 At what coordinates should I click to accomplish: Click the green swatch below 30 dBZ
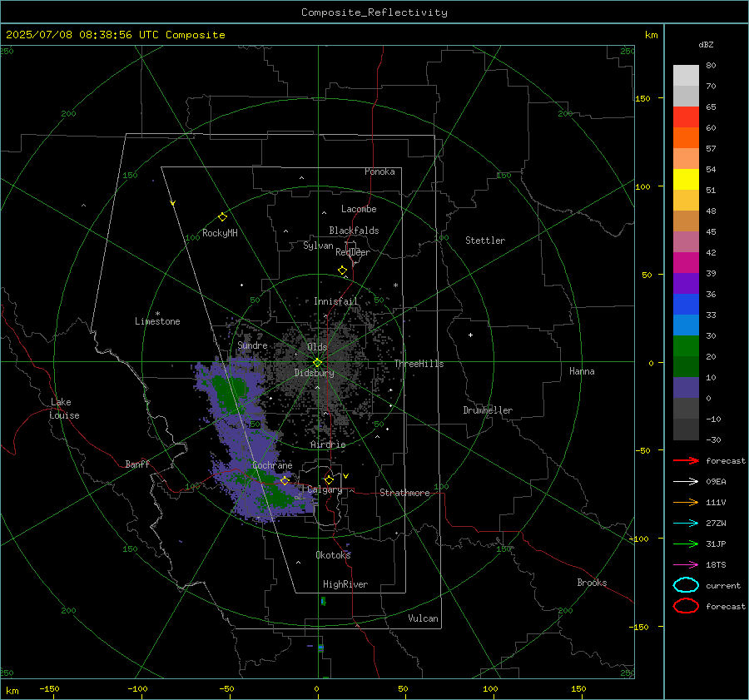tap(686, 346)
